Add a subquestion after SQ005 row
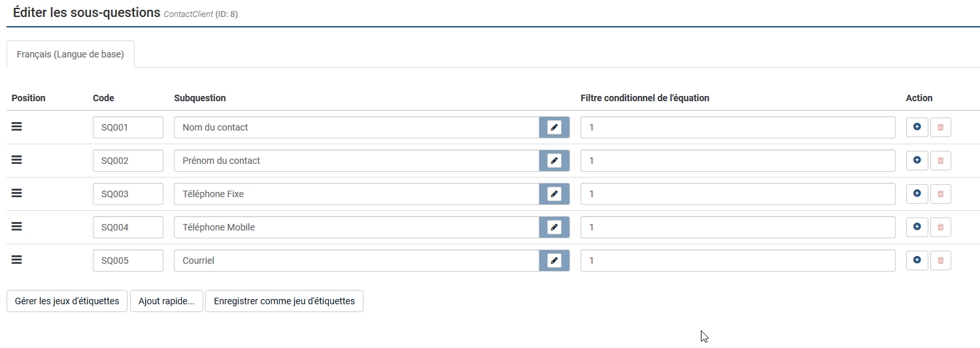Screen dimensions: 980x348 (917, 261)
